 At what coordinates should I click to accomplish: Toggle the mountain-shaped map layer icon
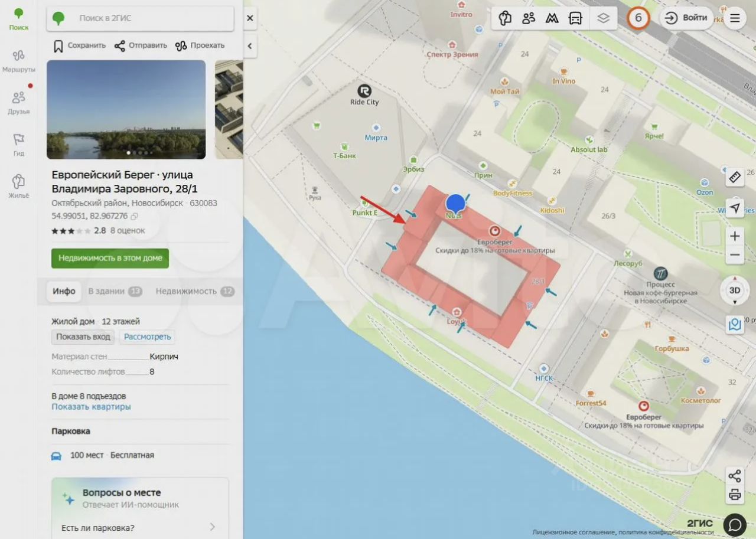coord(552,18)
